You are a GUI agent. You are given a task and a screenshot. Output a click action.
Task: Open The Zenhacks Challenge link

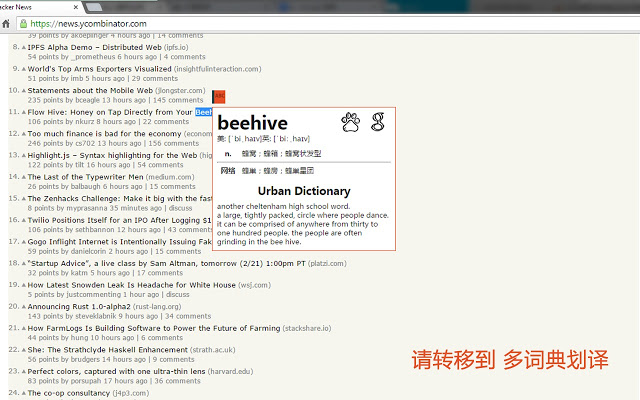pyautogui.click(x=120, y=199)
